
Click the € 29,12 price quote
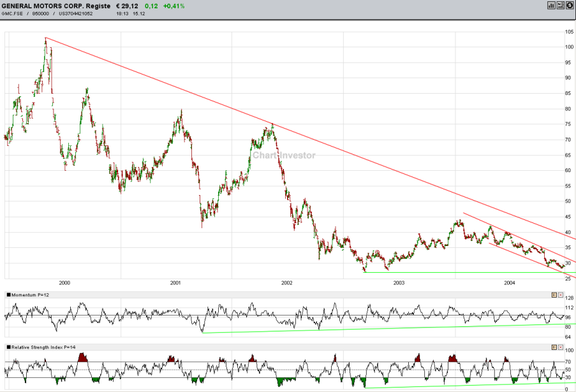(x=127, y=6)
